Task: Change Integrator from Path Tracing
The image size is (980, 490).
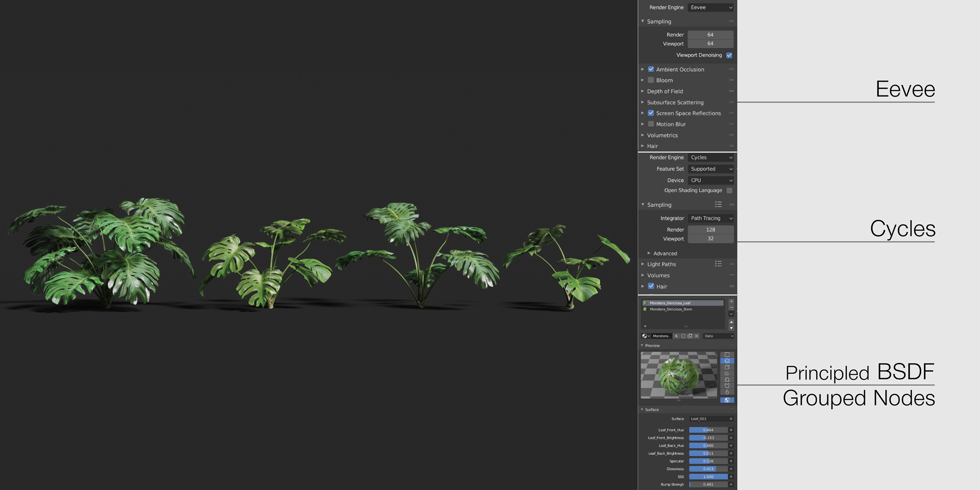Action: [710, 218]
